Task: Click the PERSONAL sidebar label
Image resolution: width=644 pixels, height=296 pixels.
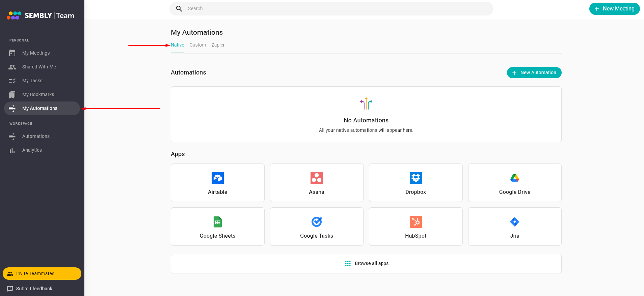Action: coord(19,40)
